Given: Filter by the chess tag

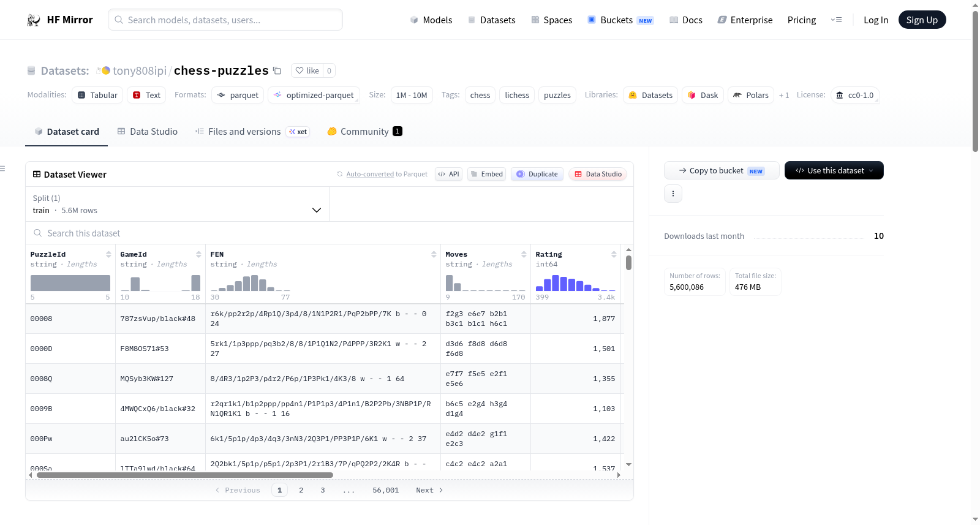Looking at the screenshot, I should pos(480,95).
